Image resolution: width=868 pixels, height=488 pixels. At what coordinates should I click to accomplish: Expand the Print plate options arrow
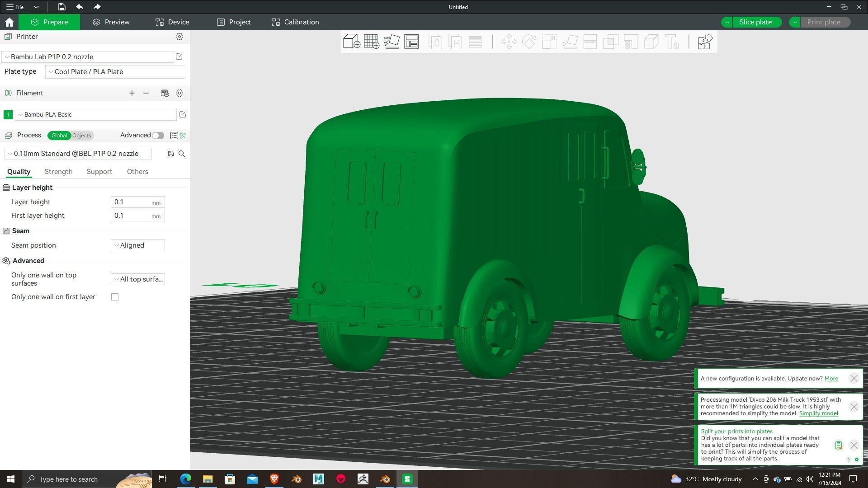tap(795, 22)
